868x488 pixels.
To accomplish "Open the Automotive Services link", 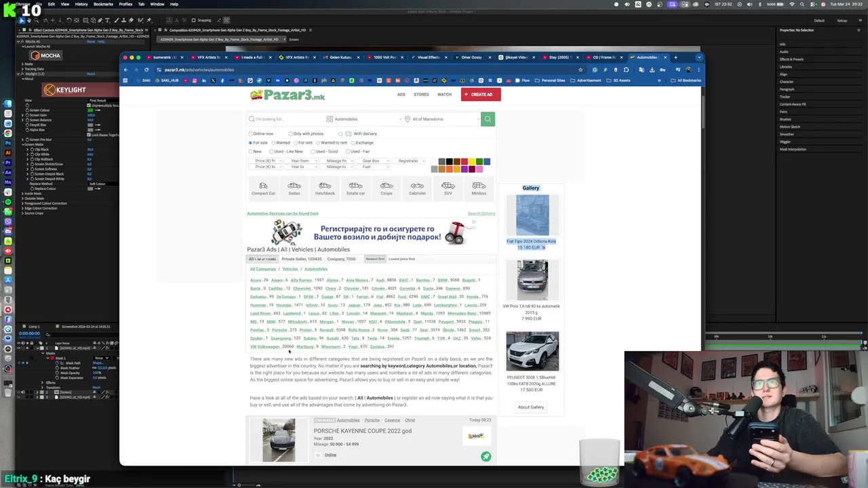I will pos(283,213).
